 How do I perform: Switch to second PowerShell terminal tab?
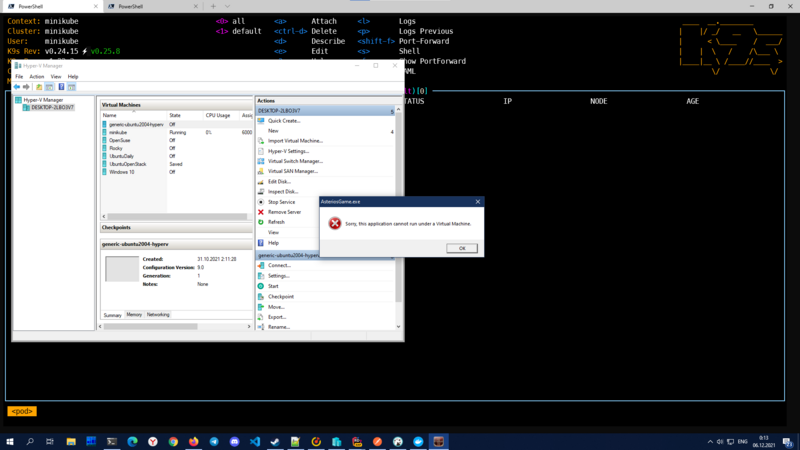[151, 6]
